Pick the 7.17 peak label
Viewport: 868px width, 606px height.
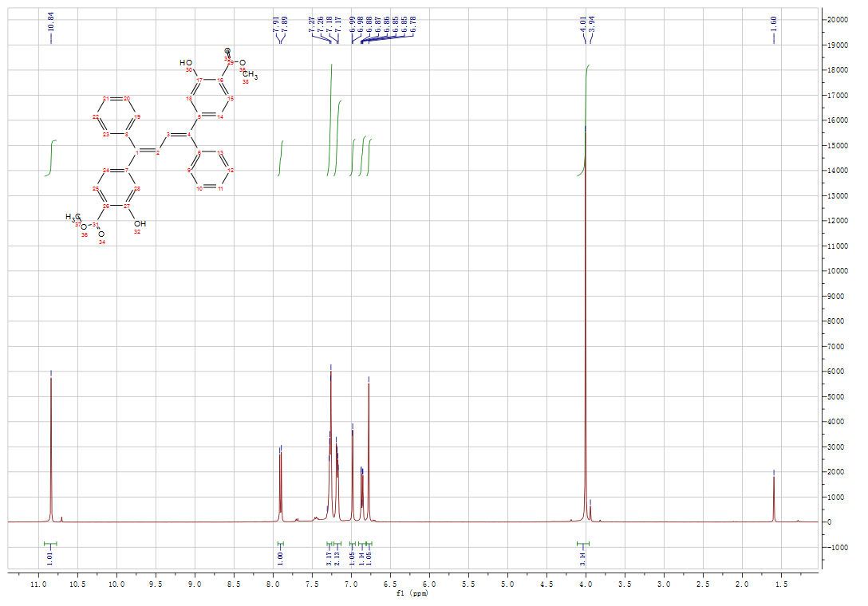(337, 25)
